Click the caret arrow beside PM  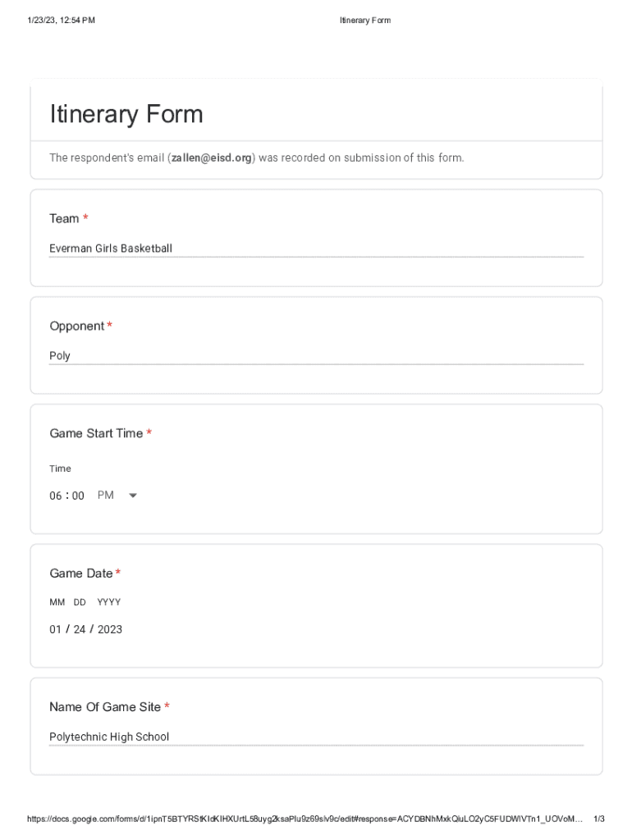133,495
